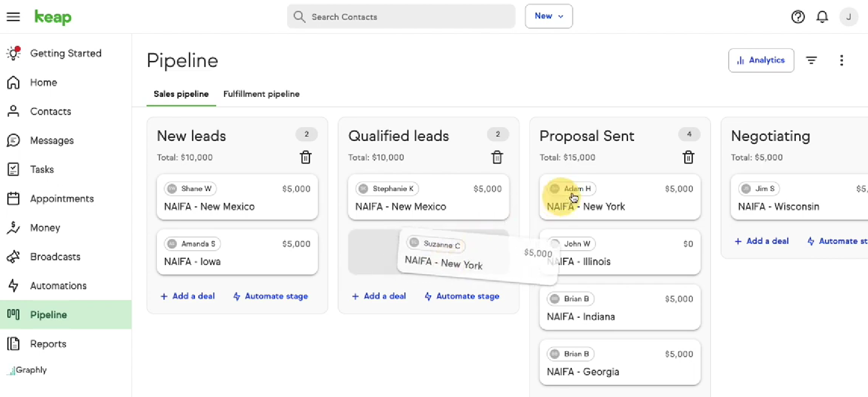Click the Broadcasts megaphone icon
Image resolution: width=868 pixels, height=397 pixels.
click(14, 257)
